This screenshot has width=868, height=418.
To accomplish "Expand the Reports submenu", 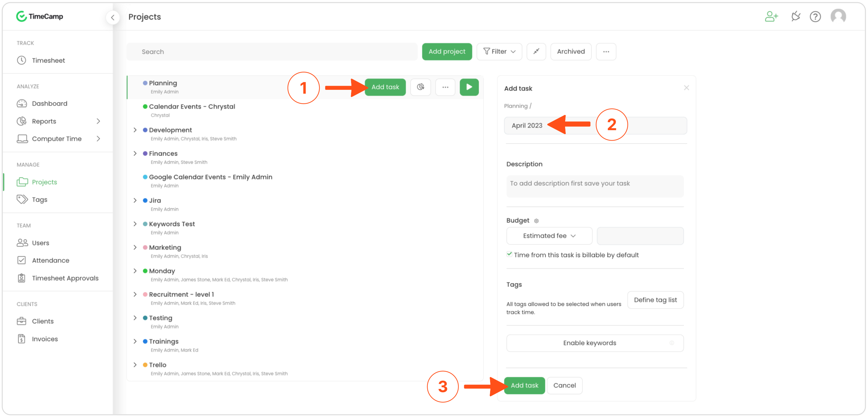I will click(x=98, y=121).
